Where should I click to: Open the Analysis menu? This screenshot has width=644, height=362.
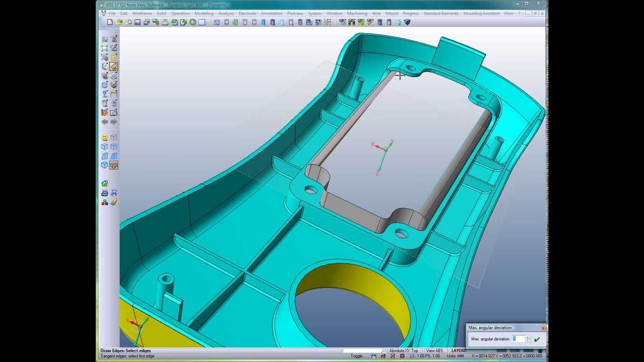click(226, 14)
